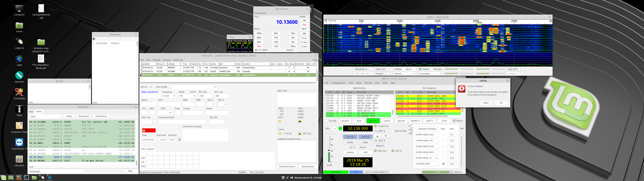
Task: Open the 30m band dropdown in WSJT-X
Action: pyautogui.click(x=335, y=129)
